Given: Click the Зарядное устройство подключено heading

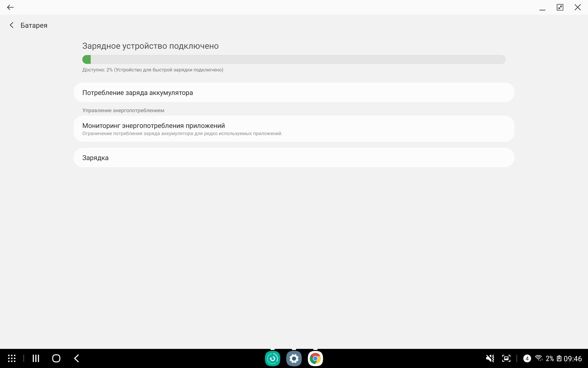Looking at the screenshot, I should click(150, 46).
